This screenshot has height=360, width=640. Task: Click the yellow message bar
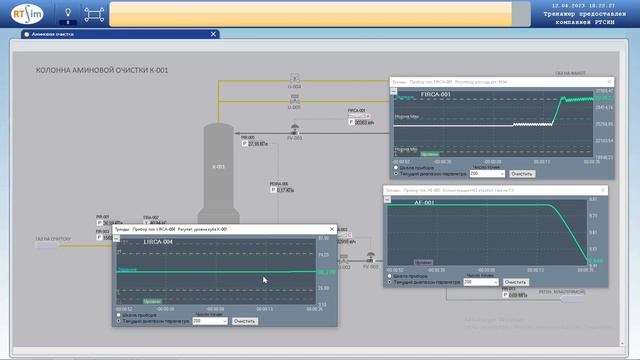311,14
